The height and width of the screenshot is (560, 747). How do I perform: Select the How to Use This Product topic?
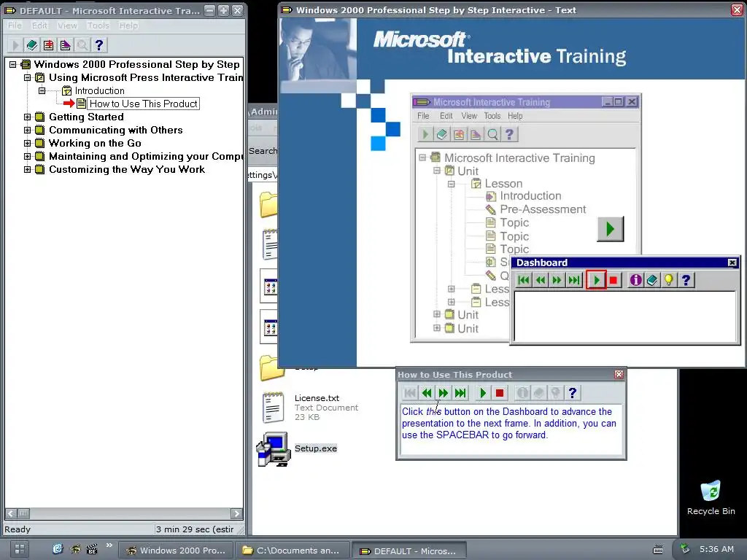coord(144,104)
